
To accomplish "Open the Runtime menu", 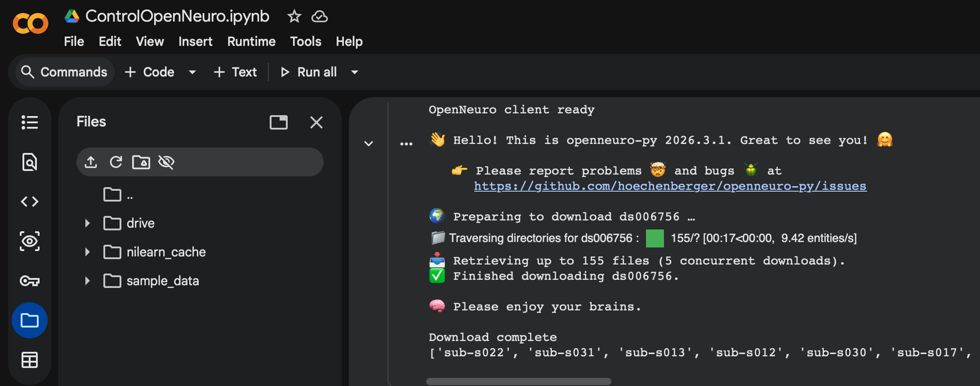I will (x=251, y=41).
